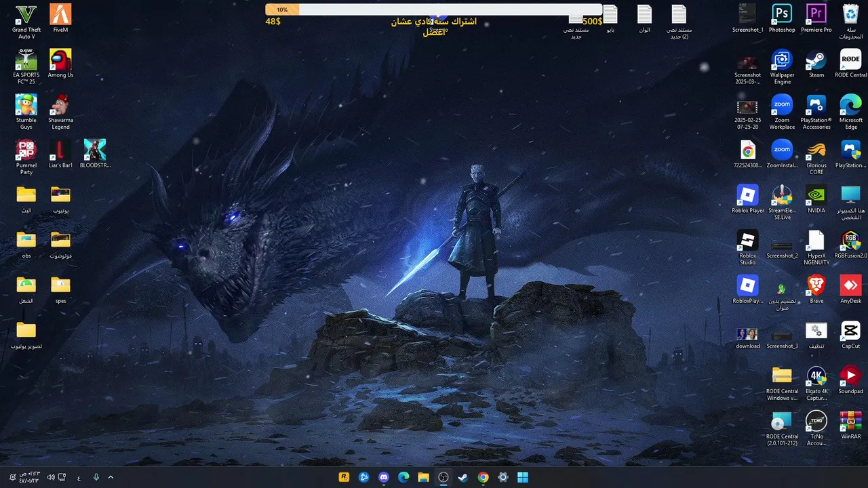The image size is (868, 488).
Task: Click the tray microphone icon
Action: [x=96, y=477]
